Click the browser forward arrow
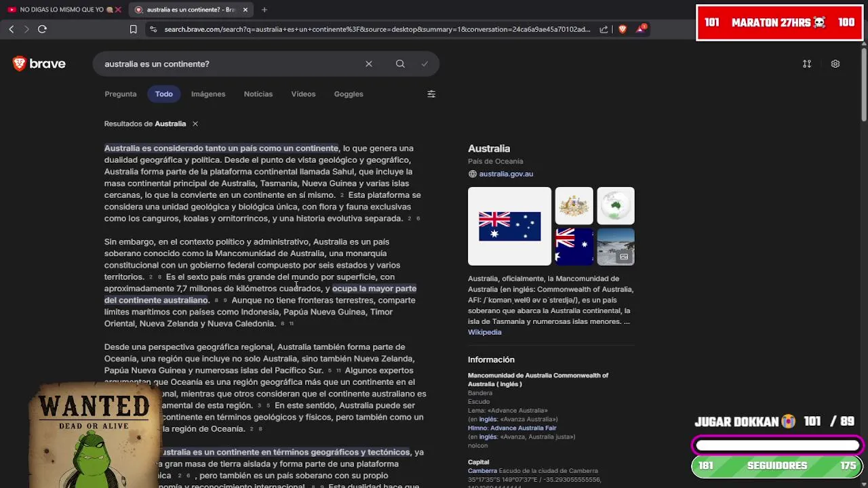The height and width of the screenshot is (488, 868). pyautogui.click(x=26, y=29)
